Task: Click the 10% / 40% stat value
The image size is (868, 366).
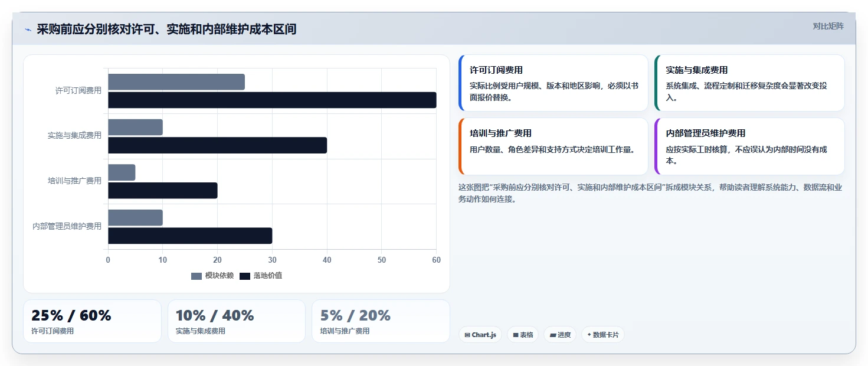Action: click(x=215, y=316)
